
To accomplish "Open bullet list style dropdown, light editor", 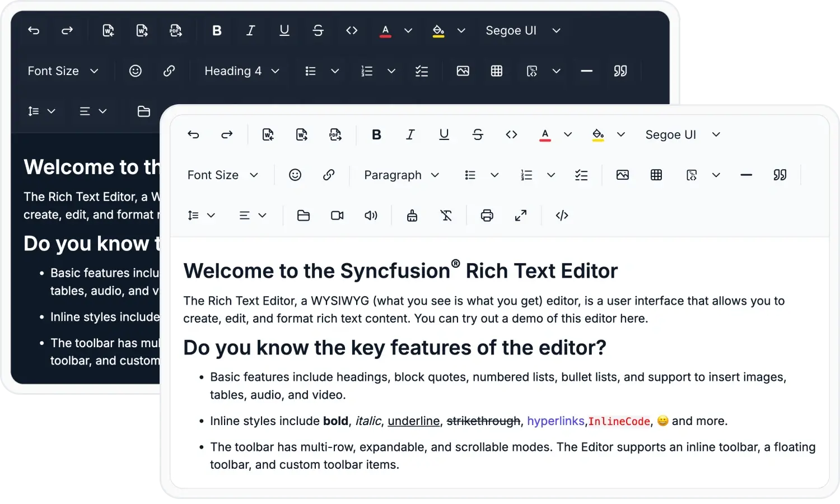I will pos(494,175).
